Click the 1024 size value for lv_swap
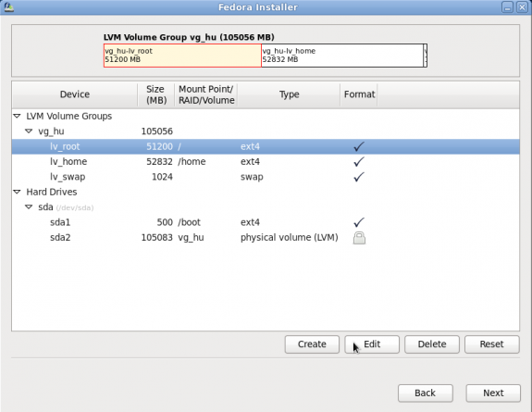Image resolution: width=532 pixels, height=412 pixels. (162, 177)
